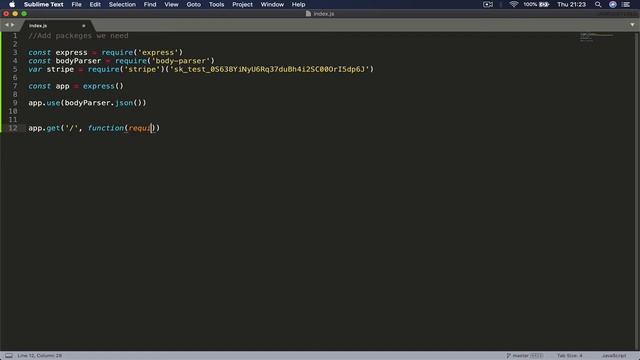Open the Project menu
The image size is (640, 360).
click(x=242, y=4)
